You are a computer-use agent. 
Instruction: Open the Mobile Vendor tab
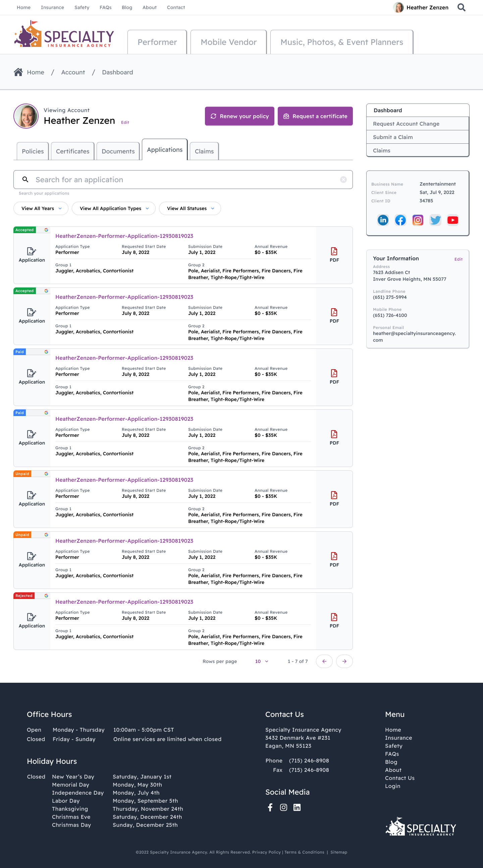pyautogui.click(x=228, y=42)
